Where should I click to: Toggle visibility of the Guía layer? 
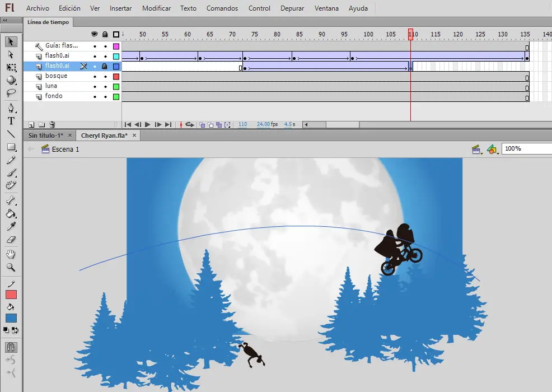pyautogui.click(x=95, y=46)
